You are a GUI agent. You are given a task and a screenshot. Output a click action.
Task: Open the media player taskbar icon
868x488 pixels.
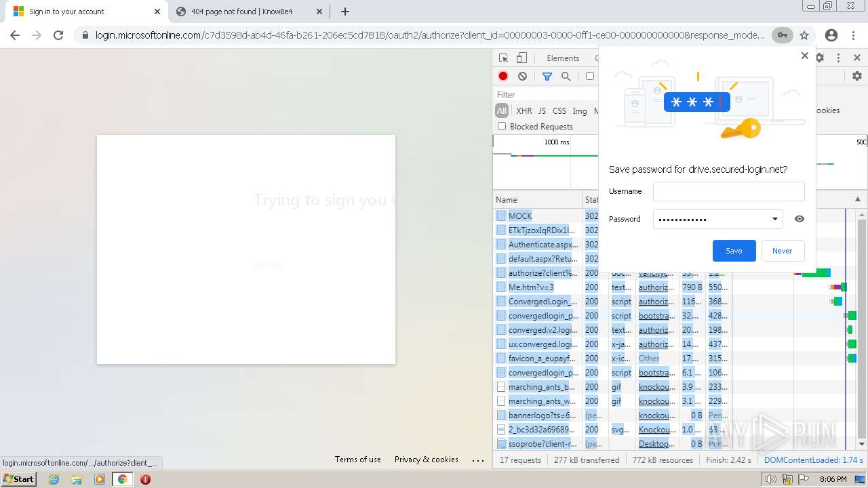(100, 479)
